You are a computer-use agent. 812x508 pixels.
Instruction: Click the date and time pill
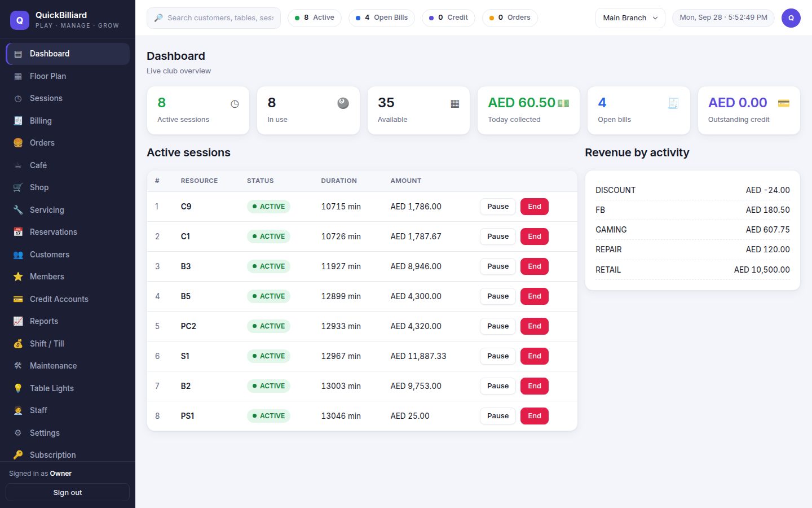tap(723, 18)
